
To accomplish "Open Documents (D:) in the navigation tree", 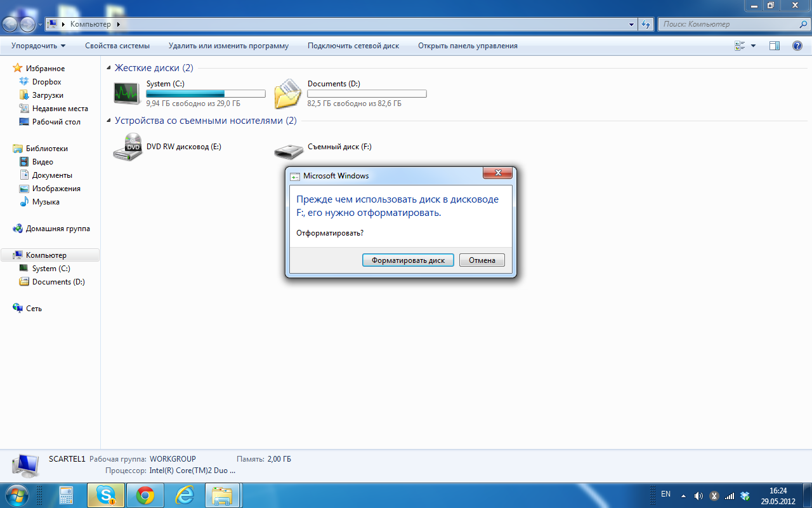I will [x=58, y=282].
